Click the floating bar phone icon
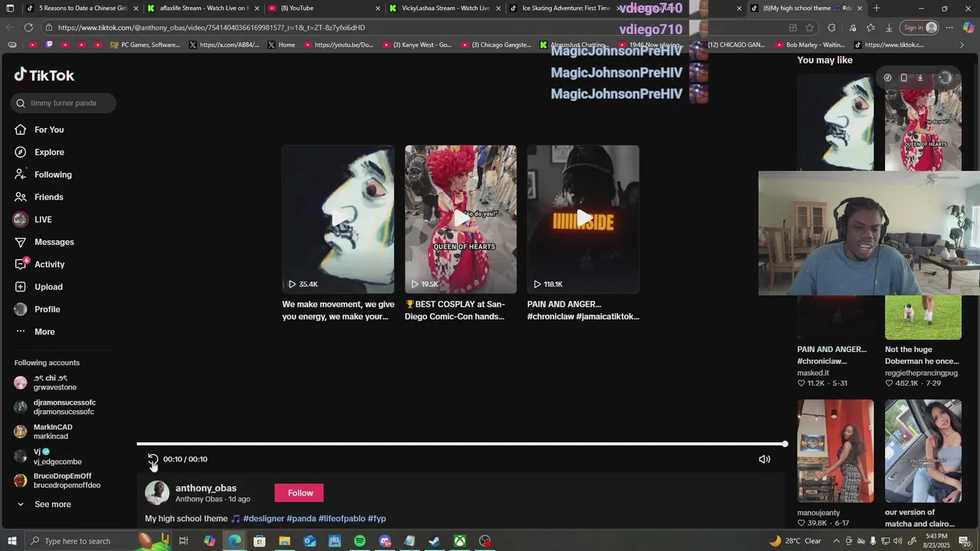The width and height of the screenshot is (980, 551). click(904, 77)
